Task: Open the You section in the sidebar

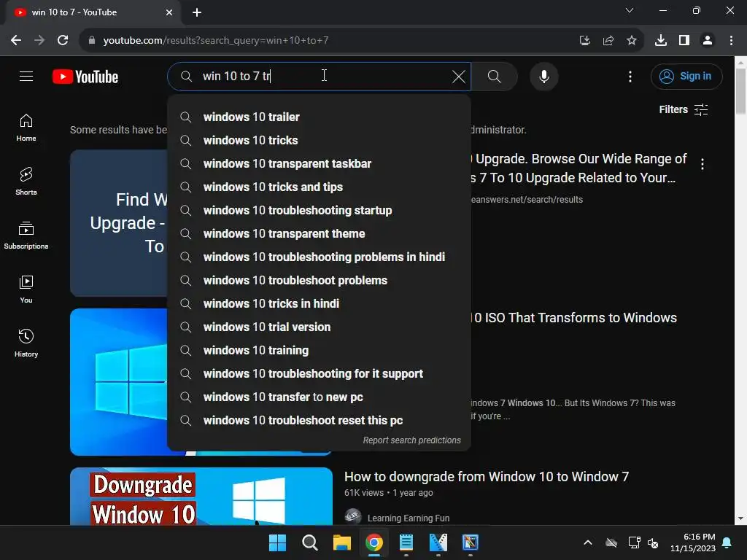Action: pyautogui.click(x=26, y=289)
